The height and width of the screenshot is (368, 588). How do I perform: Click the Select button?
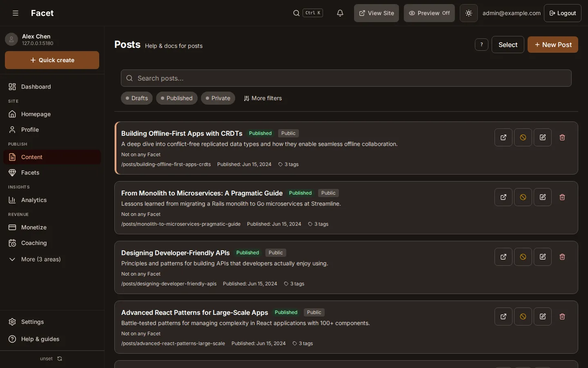tap(508, 45)
